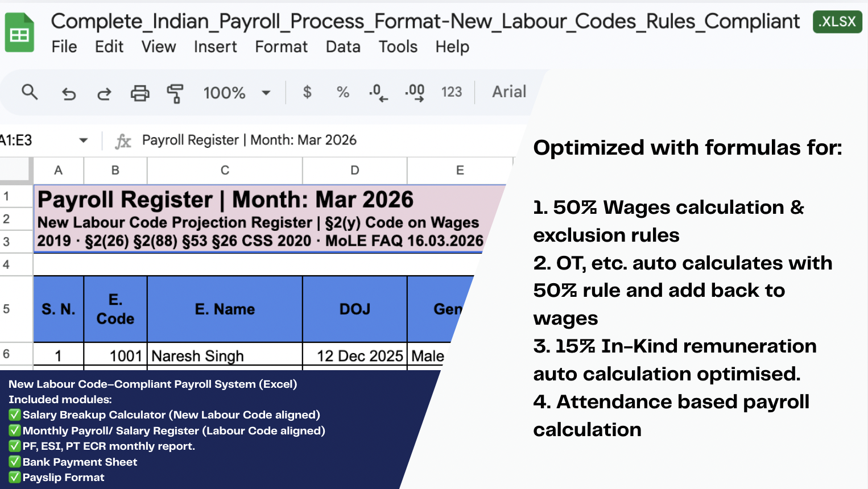Select the paint format roller icon

175,93
